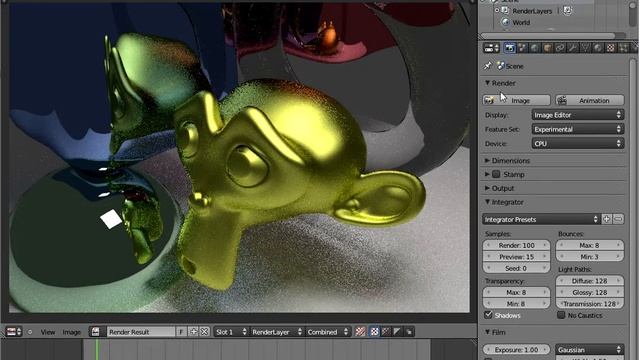Click the outliner horizontal scrollbar
This screenshot has width=640, height=360.
click(x=548, y=36)
